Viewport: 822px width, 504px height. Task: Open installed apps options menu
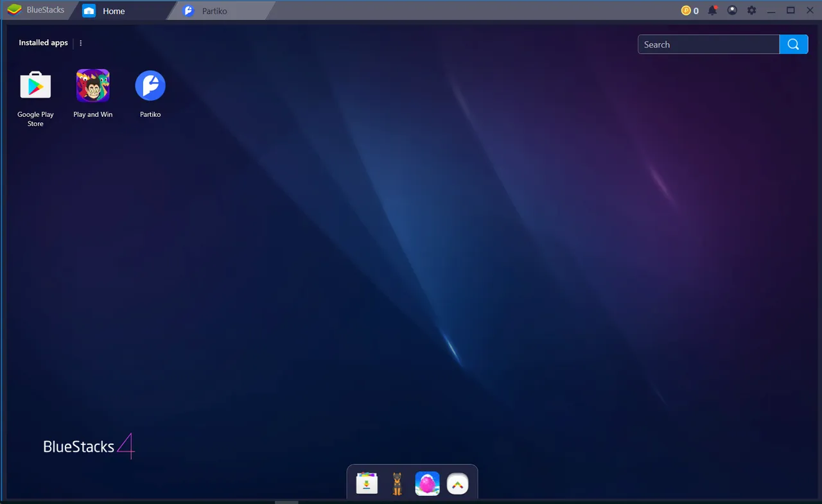pyautogui.click(x=81, y=43)
